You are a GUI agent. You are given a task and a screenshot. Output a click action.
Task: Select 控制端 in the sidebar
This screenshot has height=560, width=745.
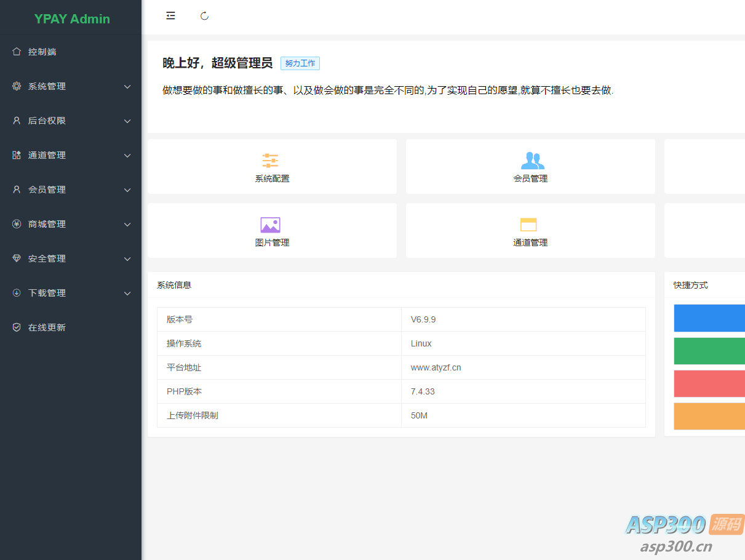[x=41, y=52]
